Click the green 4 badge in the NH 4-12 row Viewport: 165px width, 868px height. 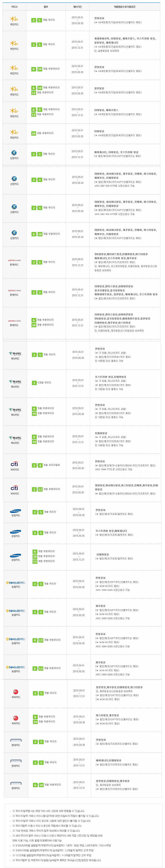(x=35, y=640)
